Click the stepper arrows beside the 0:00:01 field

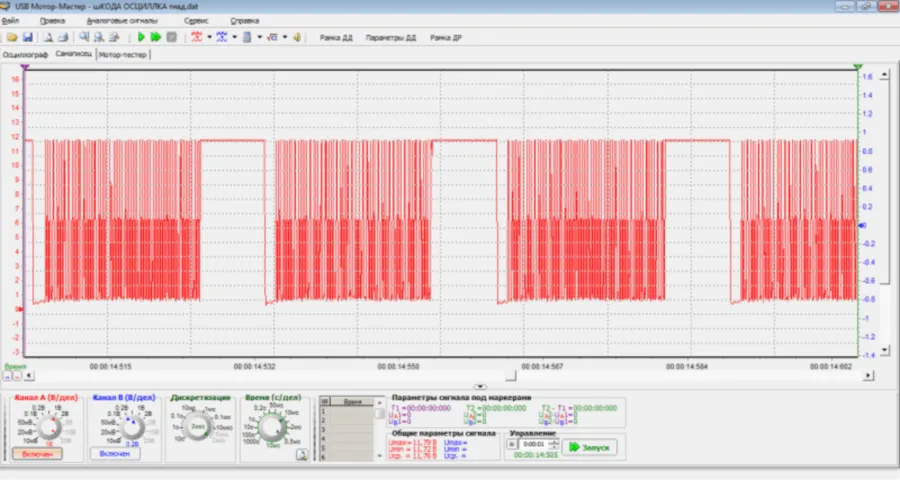(553, 444)
